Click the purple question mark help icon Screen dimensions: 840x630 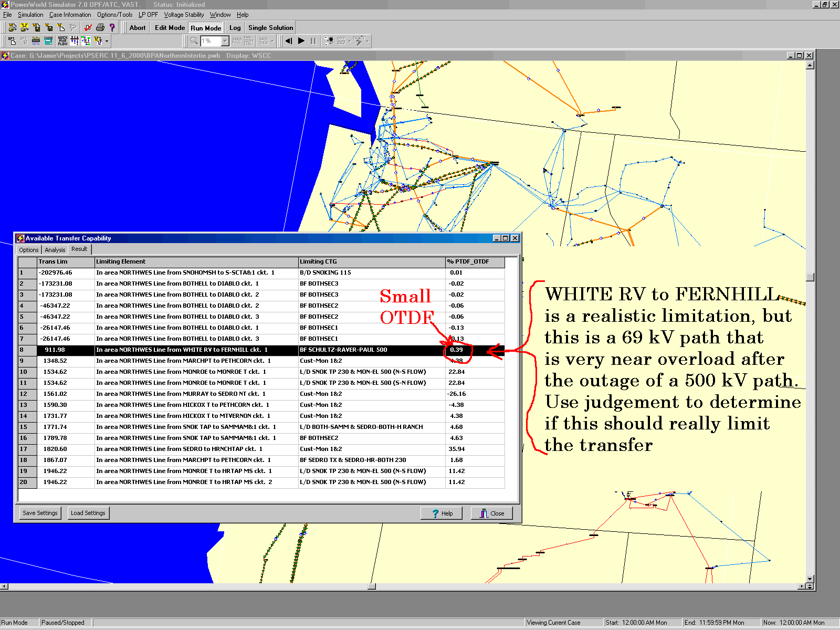112,28
